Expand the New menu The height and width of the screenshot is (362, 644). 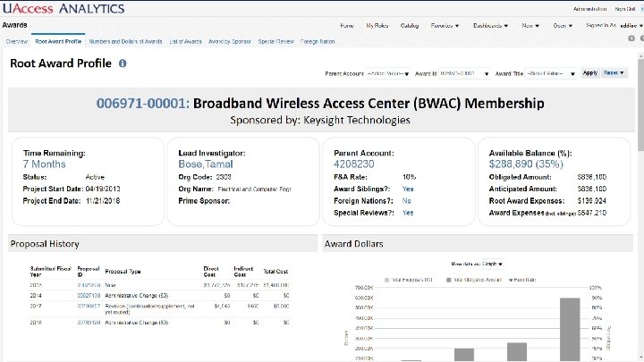click(x=530, y=25)
